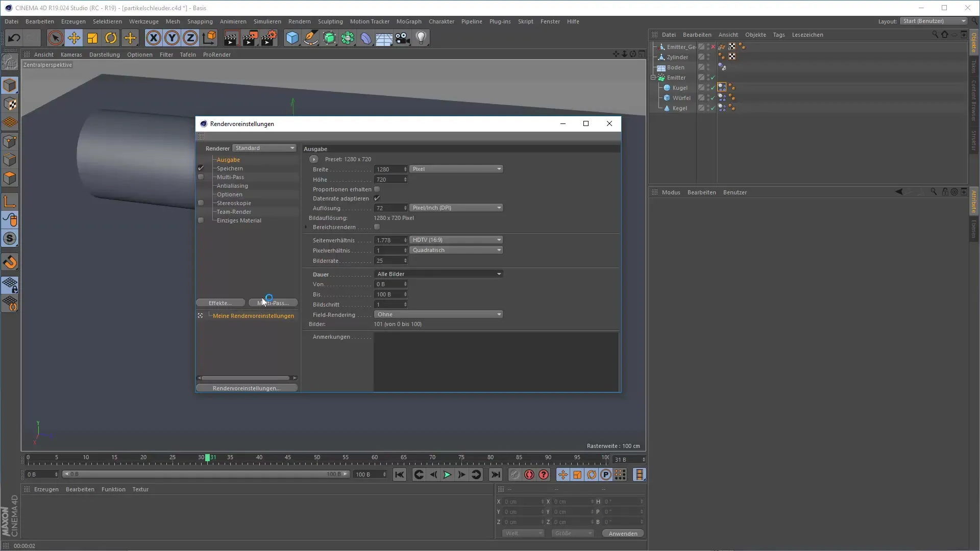Open spline pen tool
980x551 pixels.
click(x=311, y=38)
